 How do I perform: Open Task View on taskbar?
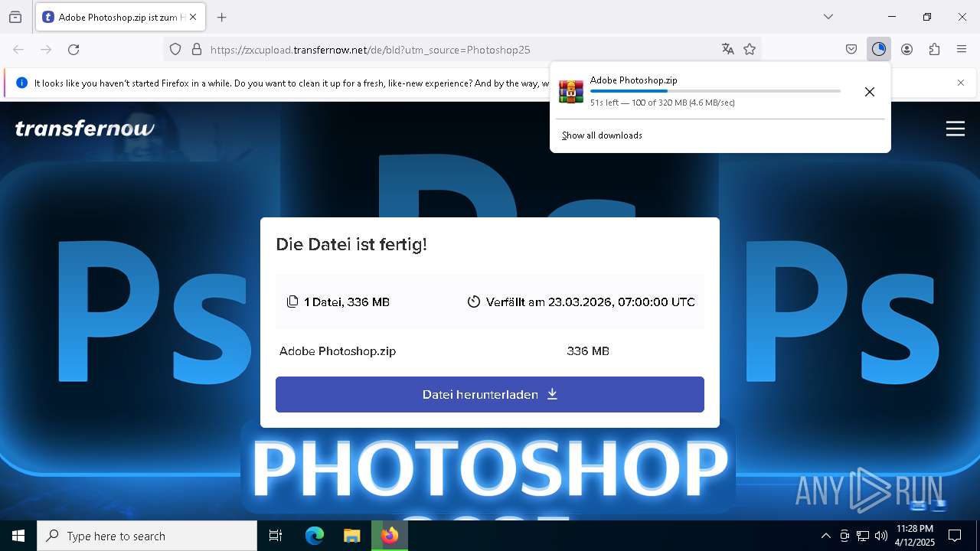276,536
